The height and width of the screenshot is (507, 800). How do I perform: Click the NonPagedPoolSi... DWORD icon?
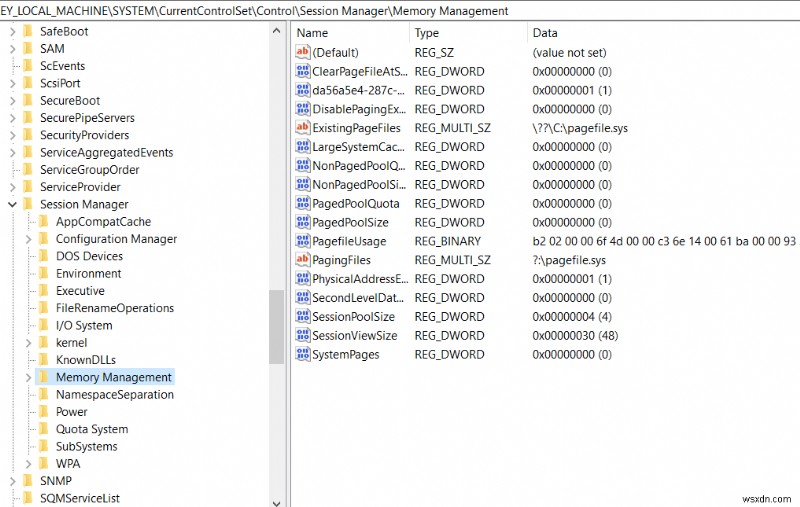[x=303, y=184]
